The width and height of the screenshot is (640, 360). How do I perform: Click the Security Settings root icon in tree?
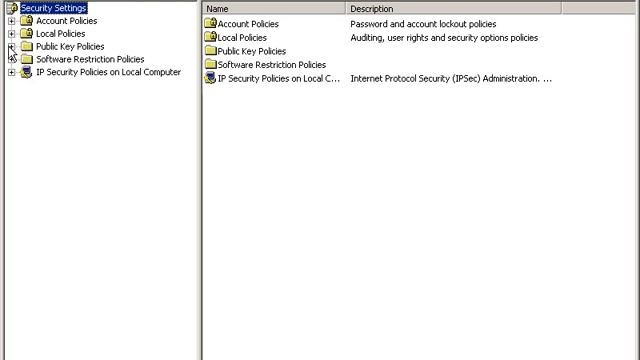(x=12, y=8)
